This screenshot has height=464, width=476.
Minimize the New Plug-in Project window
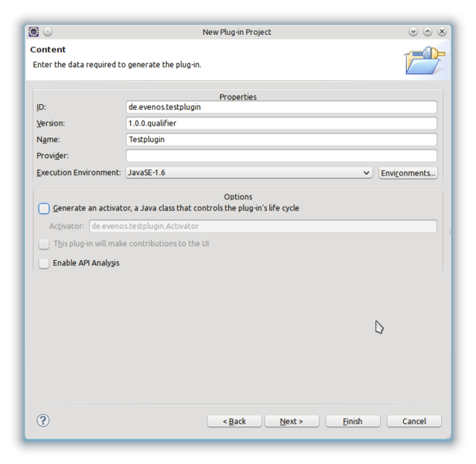click(414, 32)
